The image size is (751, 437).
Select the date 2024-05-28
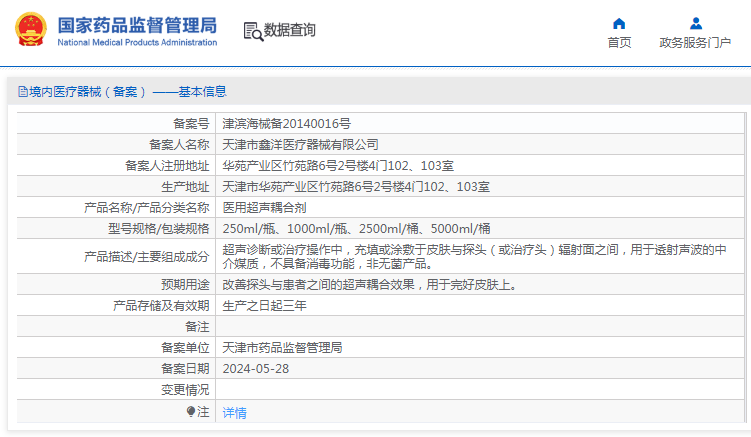point(256,369)
